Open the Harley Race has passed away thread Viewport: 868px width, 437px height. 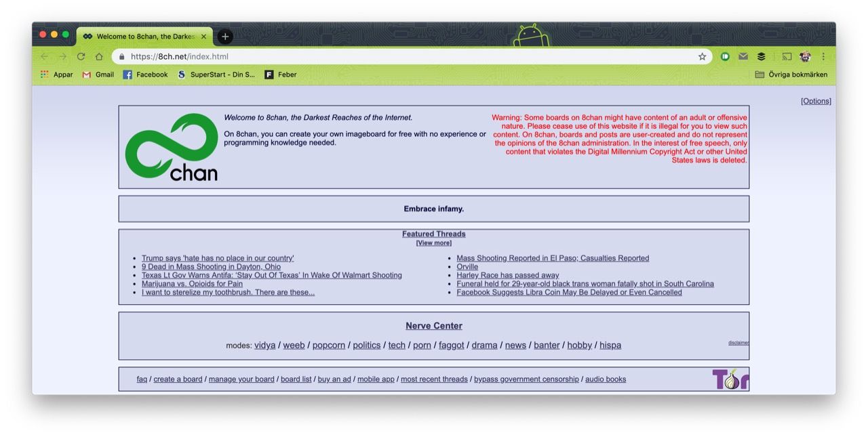click(508, 275)
